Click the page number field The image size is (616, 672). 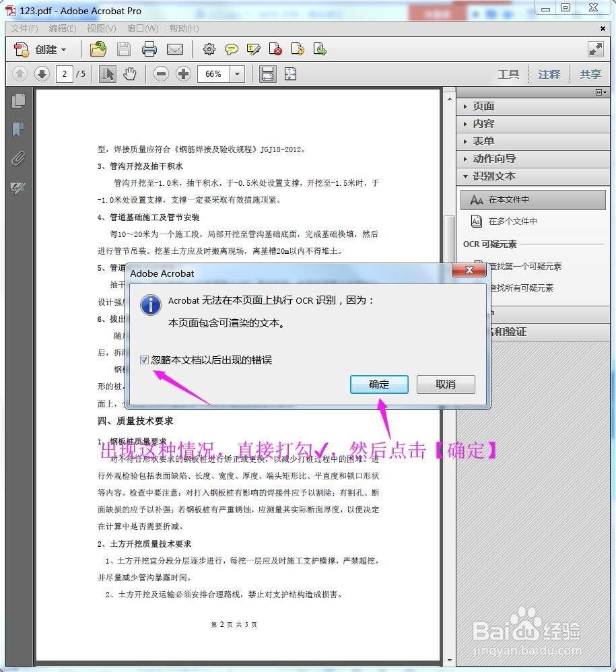pos(64,74)
